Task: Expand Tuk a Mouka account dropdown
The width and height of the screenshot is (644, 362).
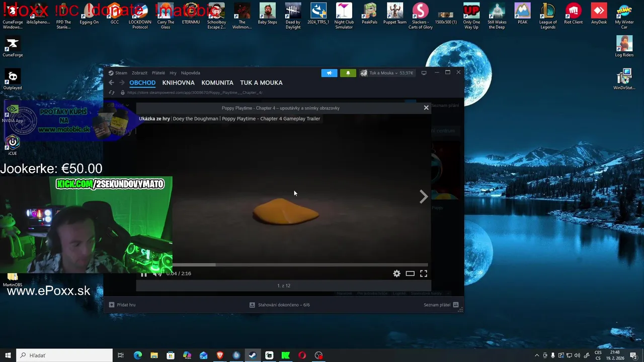Action: [x=387, y=73]
